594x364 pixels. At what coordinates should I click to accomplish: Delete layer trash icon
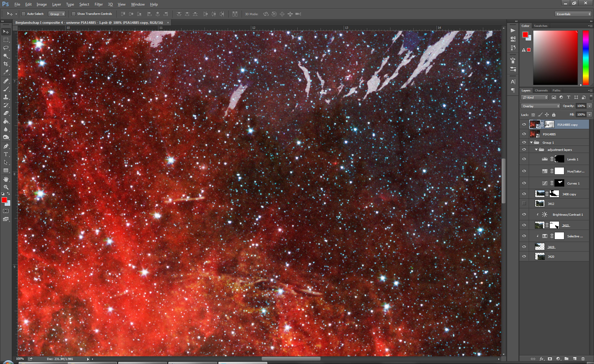583,359
